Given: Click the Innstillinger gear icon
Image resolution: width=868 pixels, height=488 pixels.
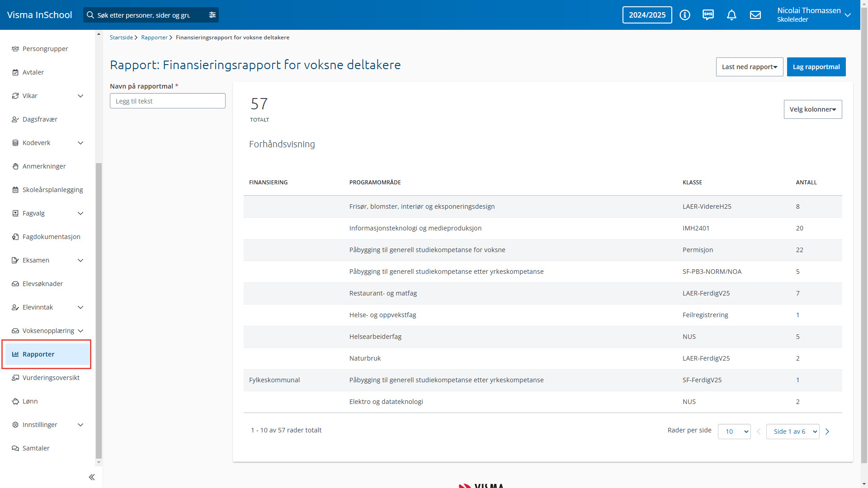Looking at the screenshot, I should pos(15,425).
